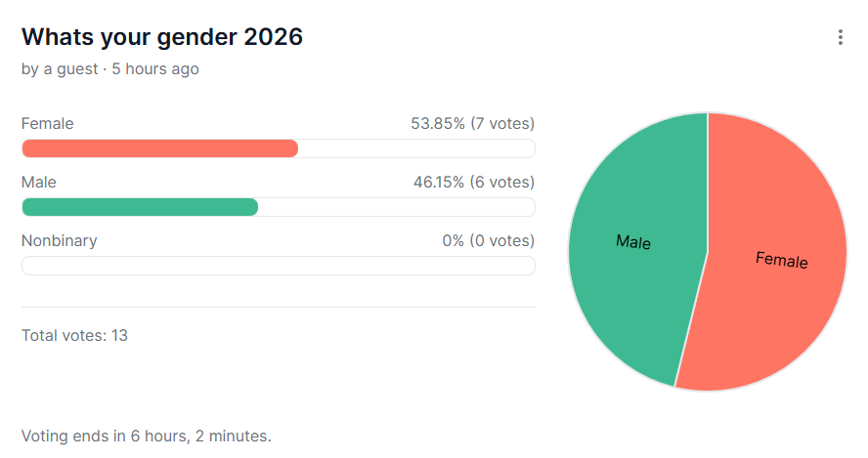Click the poll title Whats your gender 2026
This screenshot has height=458, width=868.
tap(162, 37)
